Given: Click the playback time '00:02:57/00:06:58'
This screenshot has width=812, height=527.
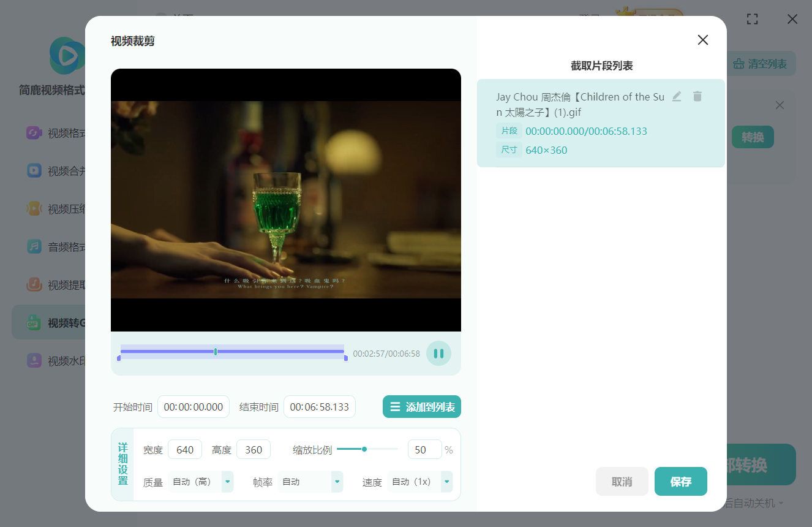Looking at the screenshot, I should coord(386,354).
